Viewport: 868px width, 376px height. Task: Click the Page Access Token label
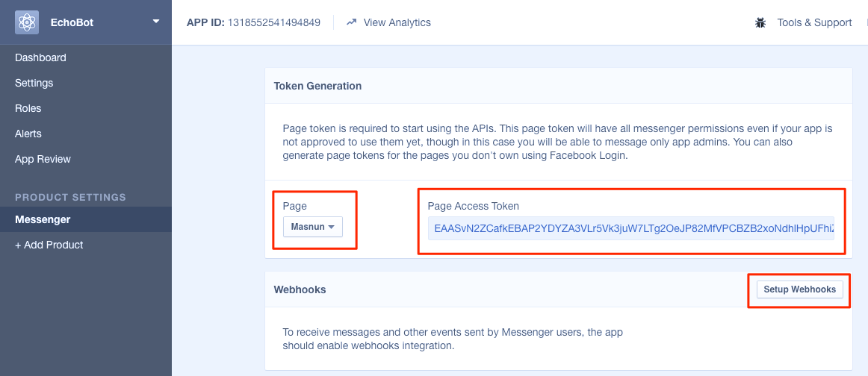click(474, 206)
